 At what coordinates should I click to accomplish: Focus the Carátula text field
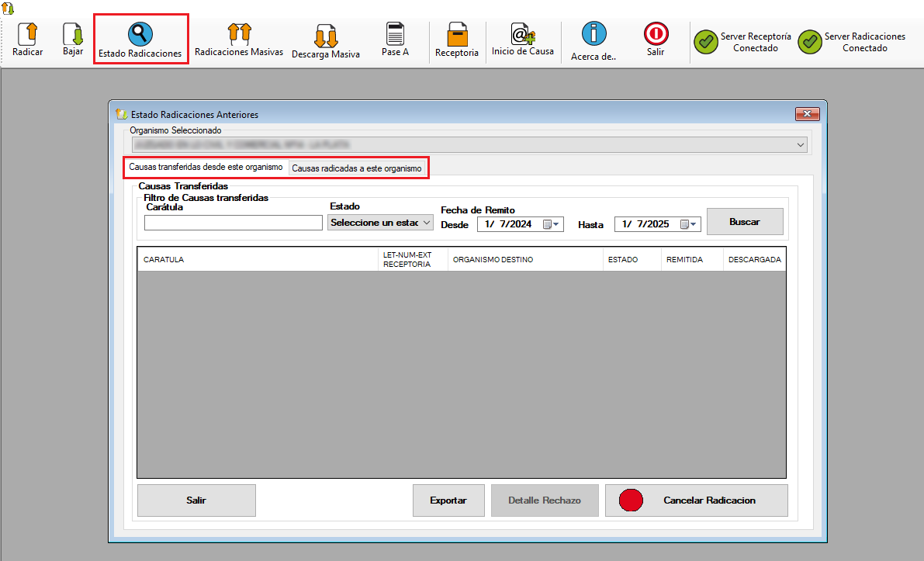pyautogui.click(x=233, y=223)
